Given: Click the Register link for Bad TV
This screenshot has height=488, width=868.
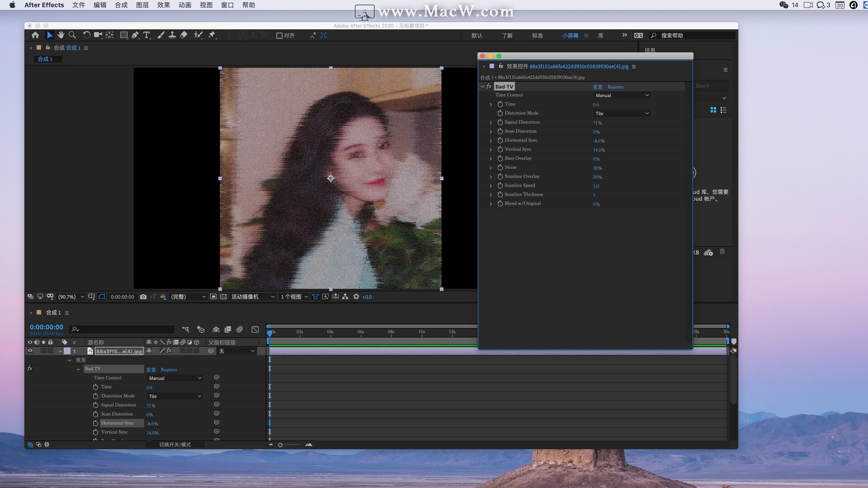Looking at the screenshot, I should [x=616, y=86].
